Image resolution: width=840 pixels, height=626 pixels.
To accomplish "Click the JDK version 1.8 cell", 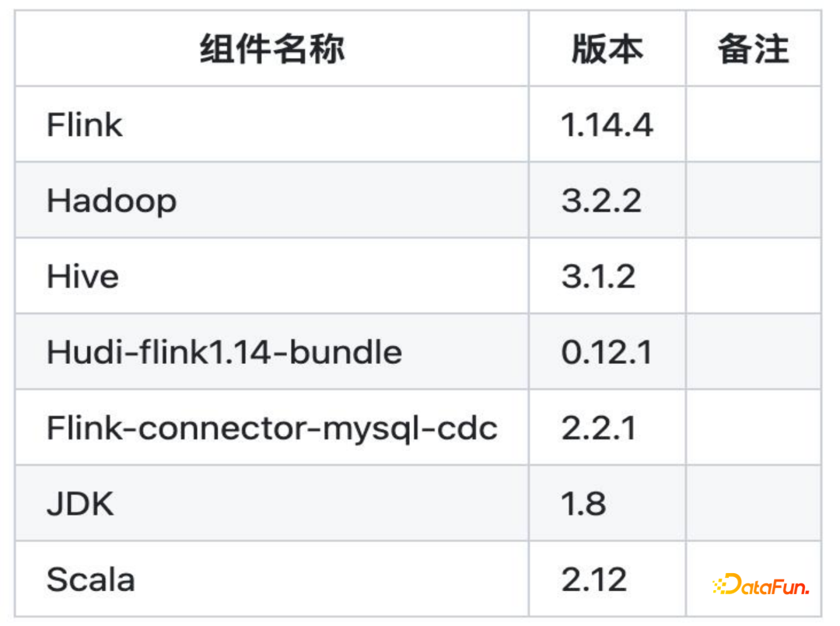I will (583, 504).
